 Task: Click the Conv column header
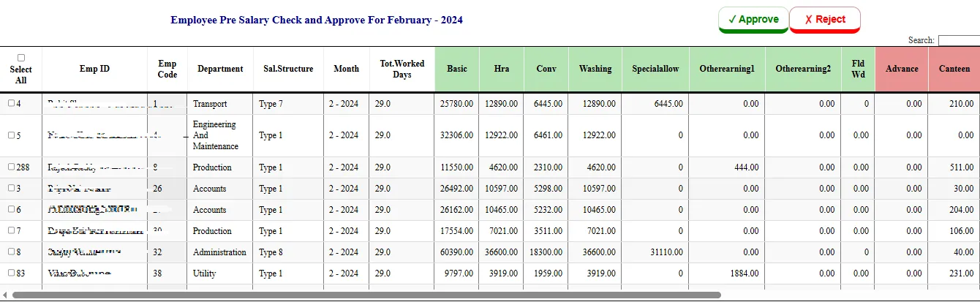click(546, 69)
